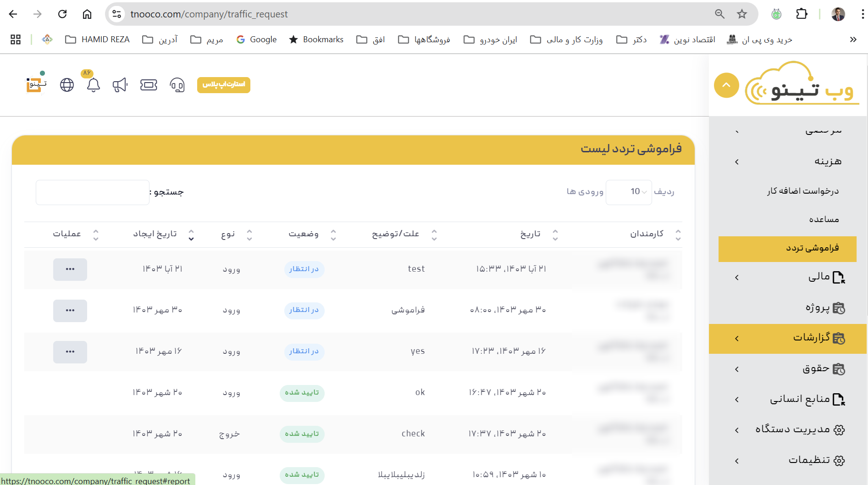The image size is (868, 485).
Task: Click the جستجو search input field
Action: pyautogui.click(x=93, y=192)
